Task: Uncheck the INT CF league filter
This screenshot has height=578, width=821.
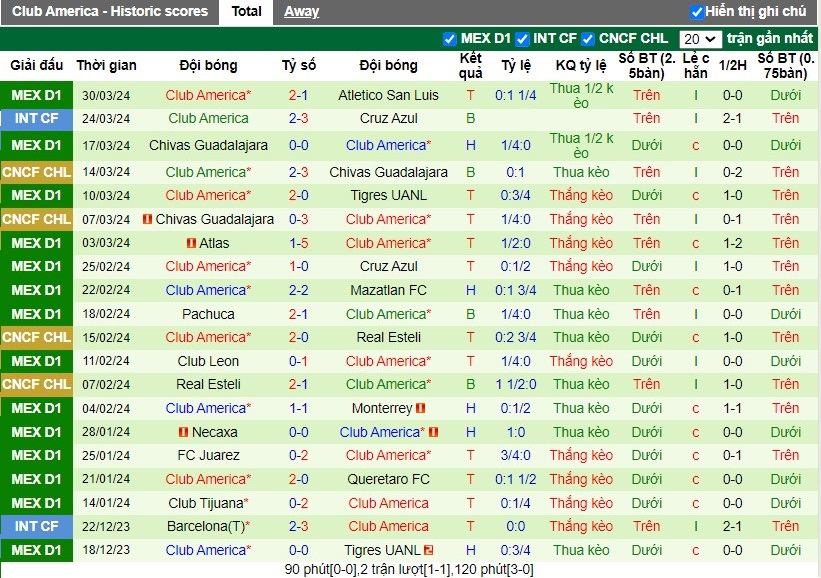Action: (522, 39)
